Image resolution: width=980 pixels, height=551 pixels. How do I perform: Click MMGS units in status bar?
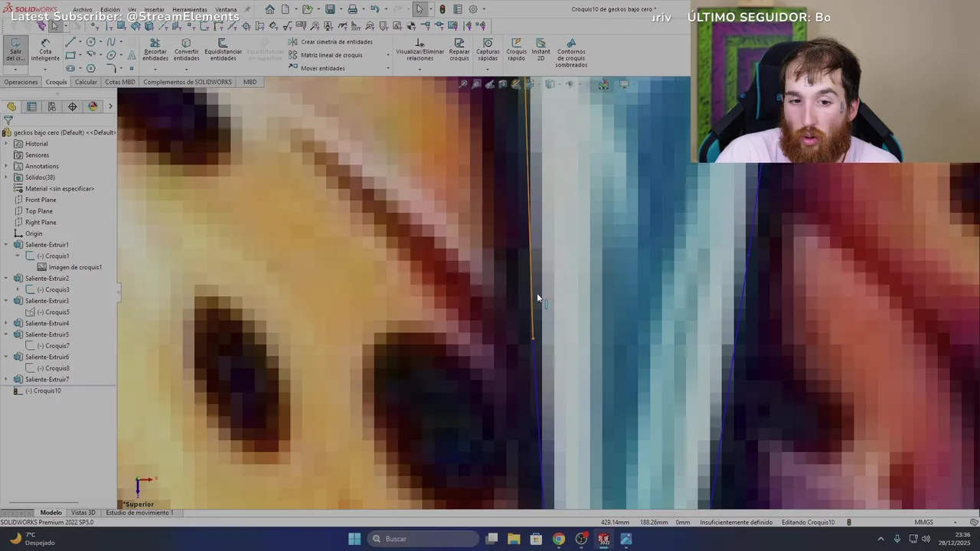[x=923, y=522]
